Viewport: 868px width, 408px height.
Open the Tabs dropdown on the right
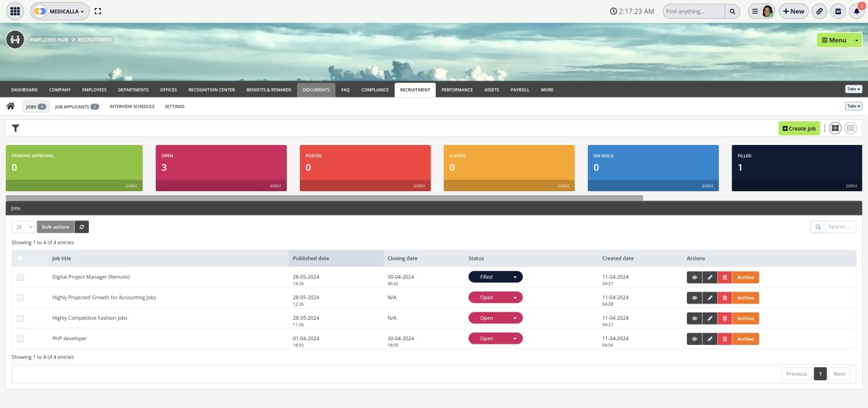[x=852, y=106]
